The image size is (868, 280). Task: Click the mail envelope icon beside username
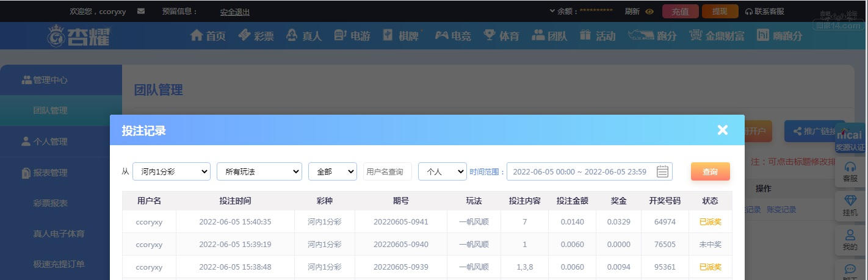[x=141, y=11]
